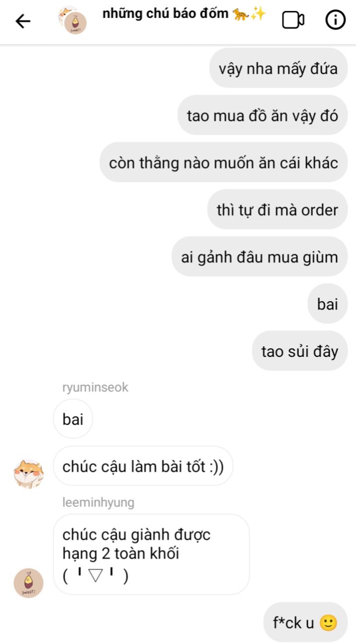Tap leeminhyung's sweet potato avatar
The width and height of the screenshot is (356, 644).
[28, 583]
